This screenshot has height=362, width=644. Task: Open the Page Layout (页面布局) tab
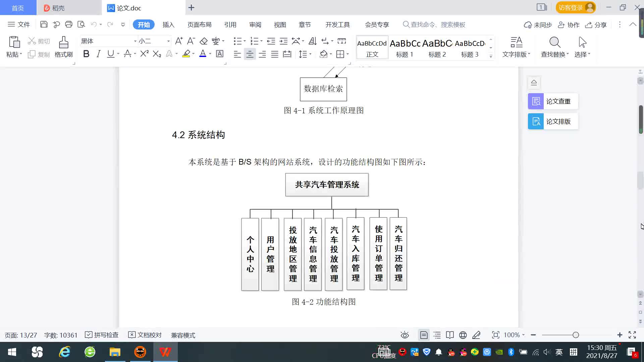tap(199, 24)
